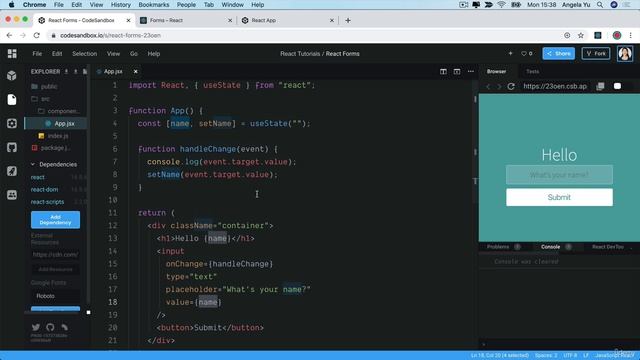640x360 pixels.
Task: Bookmark the page with the star icon
Action: [581, 36]
